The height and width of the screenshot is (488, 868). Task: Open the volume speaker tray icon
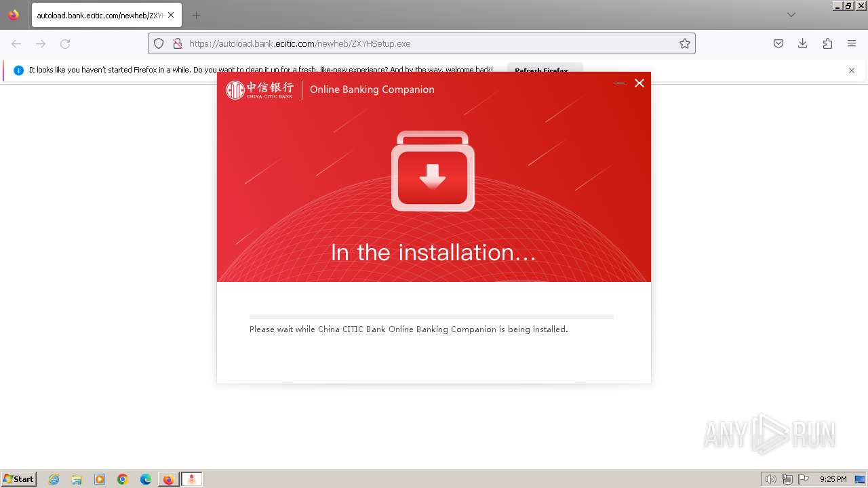770,479
